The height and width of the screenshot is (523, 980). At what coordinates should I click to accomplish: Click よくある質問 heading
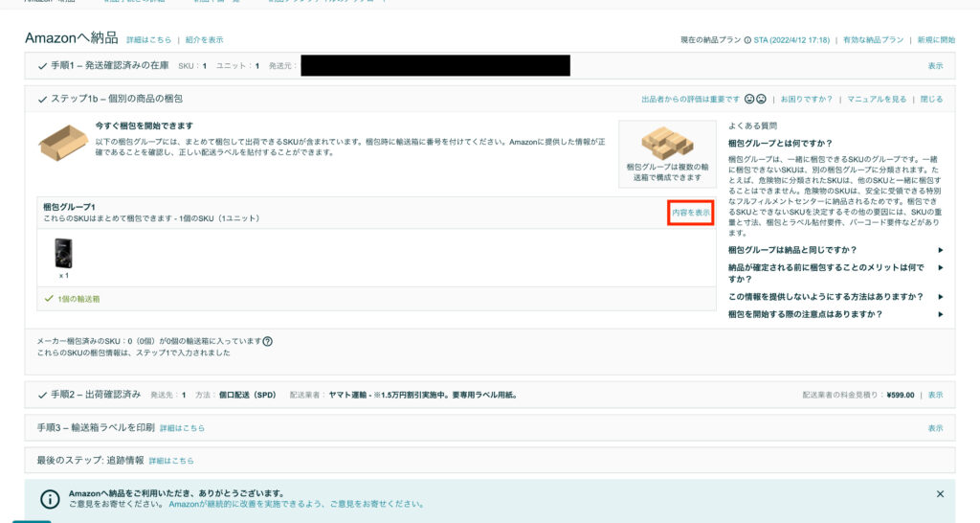[x=752, y=125]
